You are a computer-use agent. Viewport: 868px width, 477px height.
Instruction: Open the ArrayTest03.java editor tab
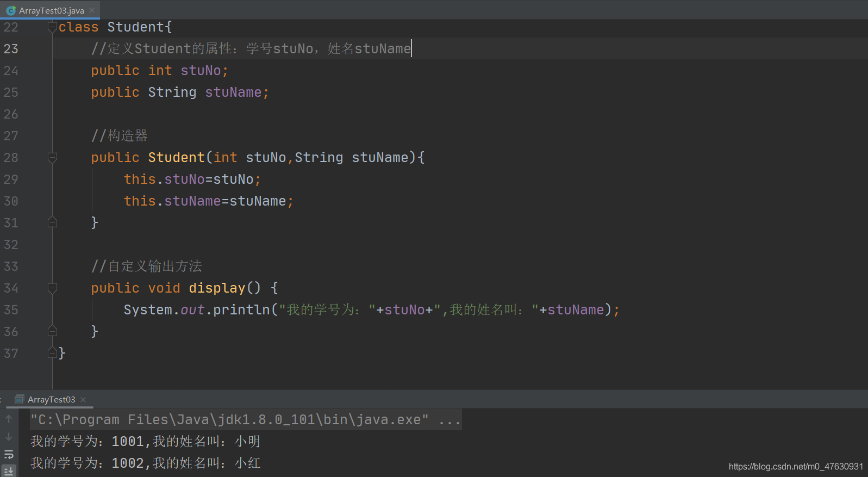coord(51,10)
